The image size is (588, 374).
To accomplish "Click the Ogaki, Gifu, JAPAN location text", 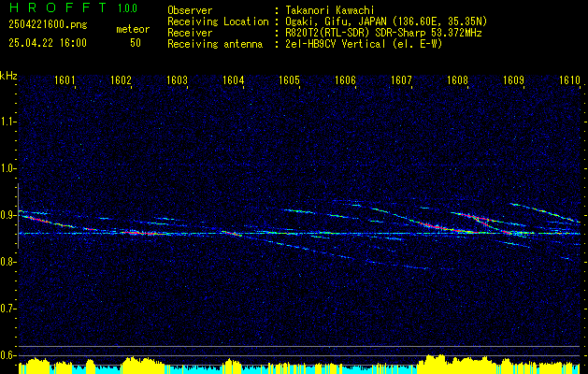I will (386, 22).
